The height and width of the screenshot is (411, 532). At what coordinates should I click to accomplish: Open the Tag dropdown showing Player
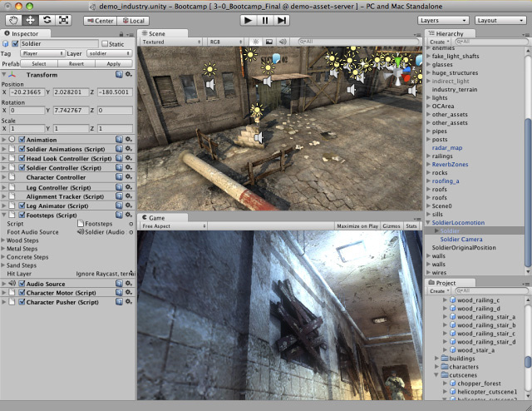39,52
